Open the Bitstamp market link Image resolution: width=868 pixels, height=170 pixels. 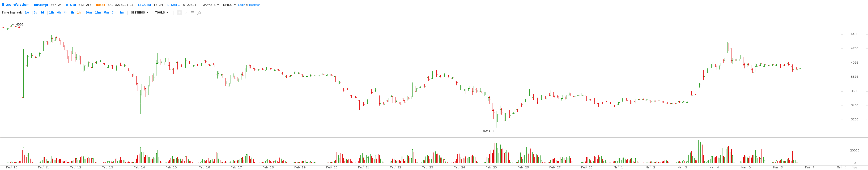(41, 5)
